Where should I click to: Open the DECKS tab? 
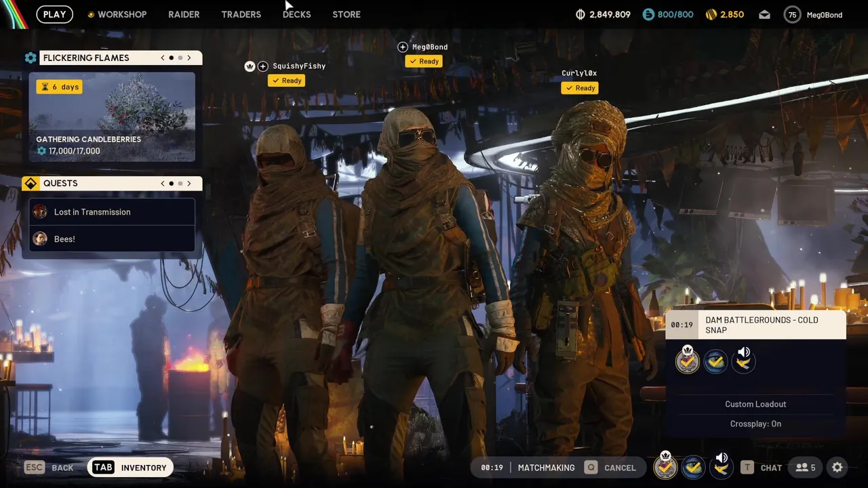click(296, 14)
